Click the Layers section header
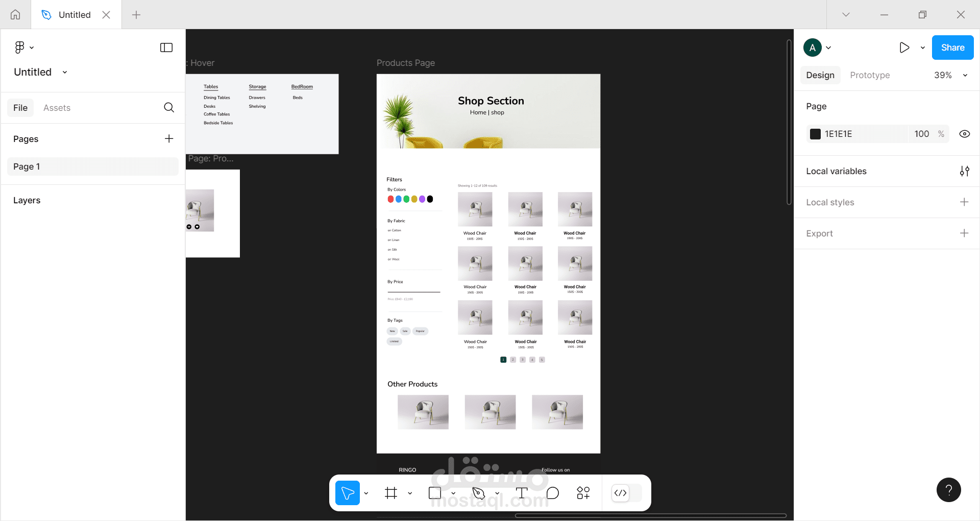This screenshot has height=521, width=980. (x=27, y=200)
